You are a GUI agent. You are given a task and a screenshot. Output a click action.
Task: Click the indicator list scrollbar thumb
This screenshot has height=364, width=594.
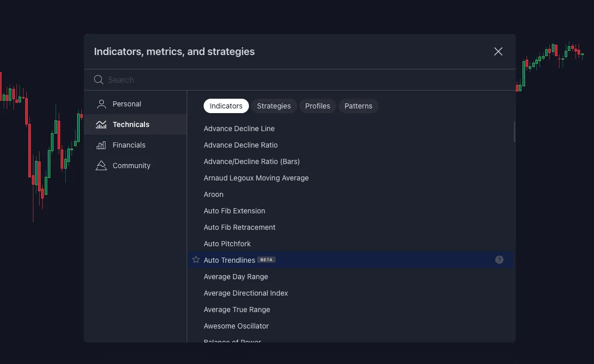(x=514, y=132)
